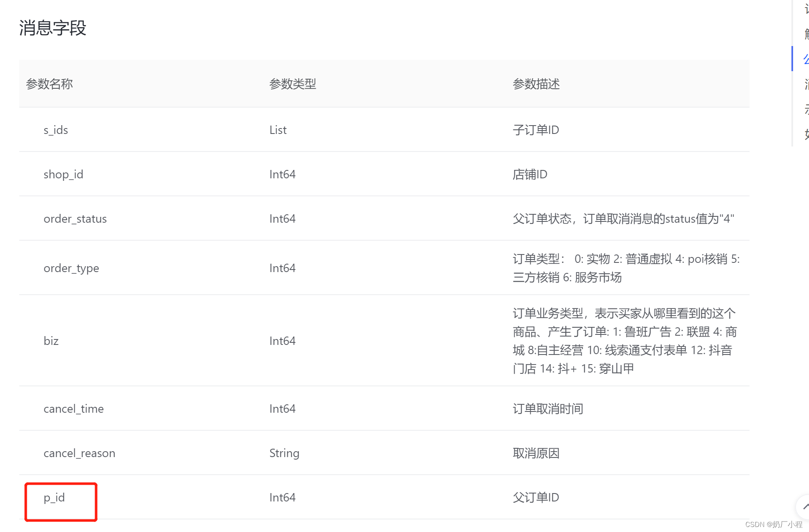The image size is (809, 532).
Task: Select the '消息字段' heading text
Action: tap(53, 28)
